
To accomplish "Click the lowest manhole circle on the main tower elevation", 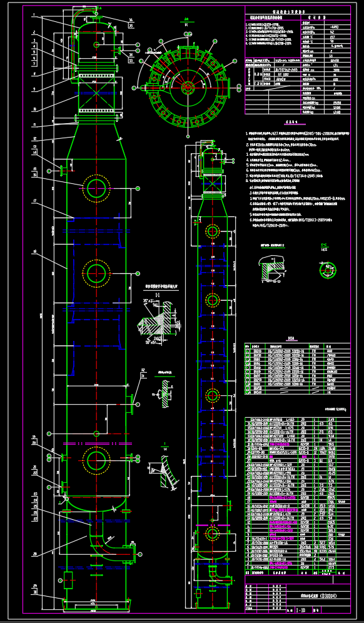I will pyautogui.click(x=96, y=460).
